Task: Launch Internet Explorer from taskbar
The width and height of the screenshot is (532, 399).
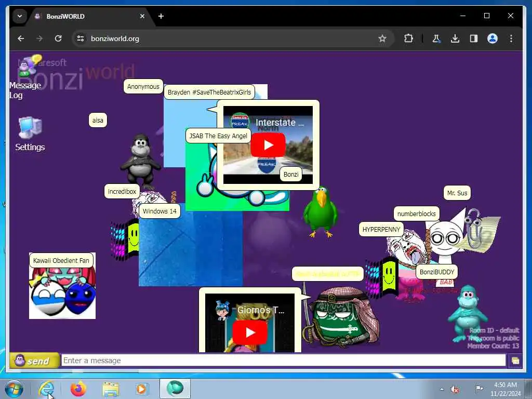Action: tap(47, 389)
